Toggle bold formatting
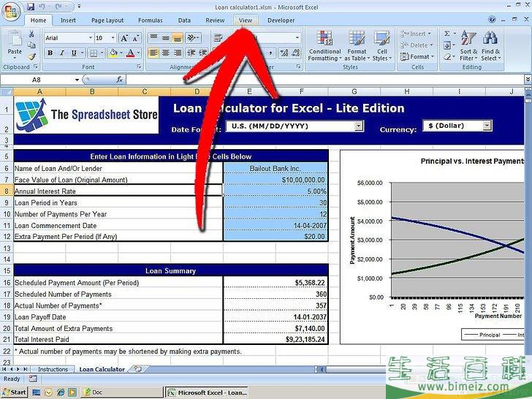532x399 pixels. click(x=50, y=53)
